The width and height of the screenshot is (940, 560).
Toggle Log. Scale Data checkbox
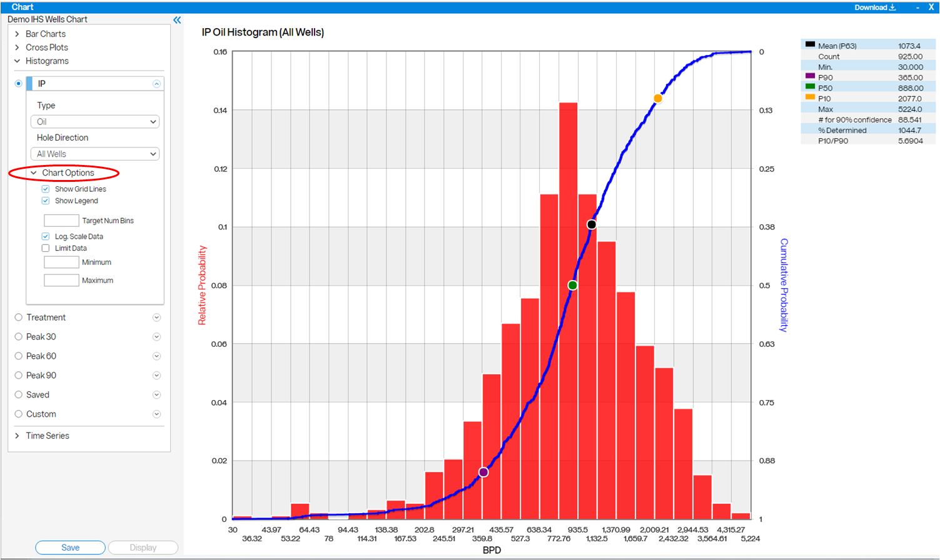tap(46, 236)
